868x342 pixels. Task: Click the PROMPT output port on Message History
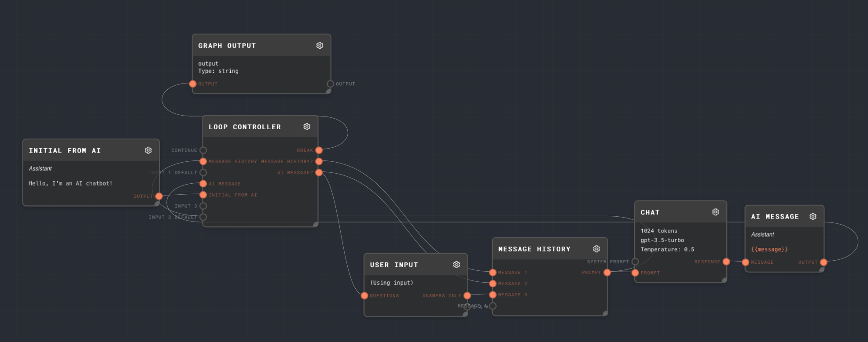(607, 273)
